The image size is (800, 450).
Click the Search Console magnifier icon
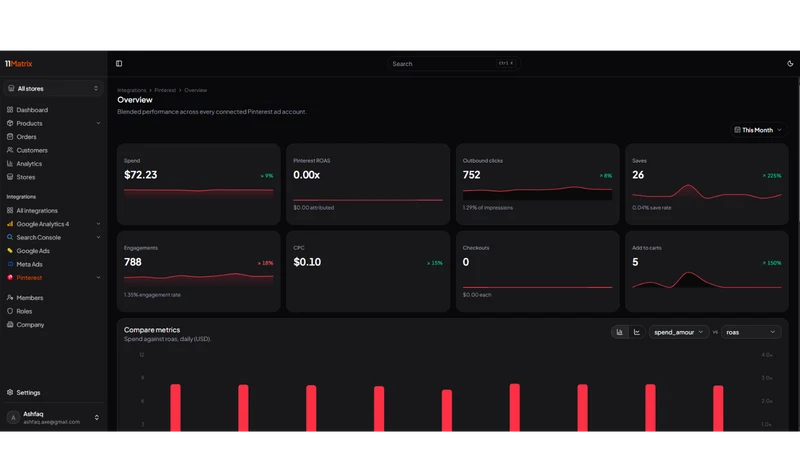coord(10,237)
